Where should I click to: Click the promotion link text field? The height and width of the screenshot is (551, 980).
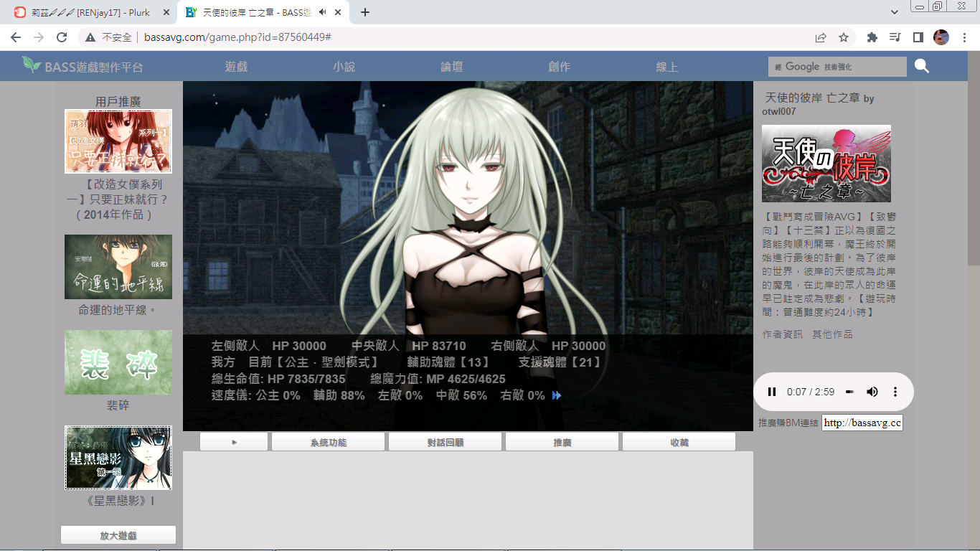(x=862, y=423)
